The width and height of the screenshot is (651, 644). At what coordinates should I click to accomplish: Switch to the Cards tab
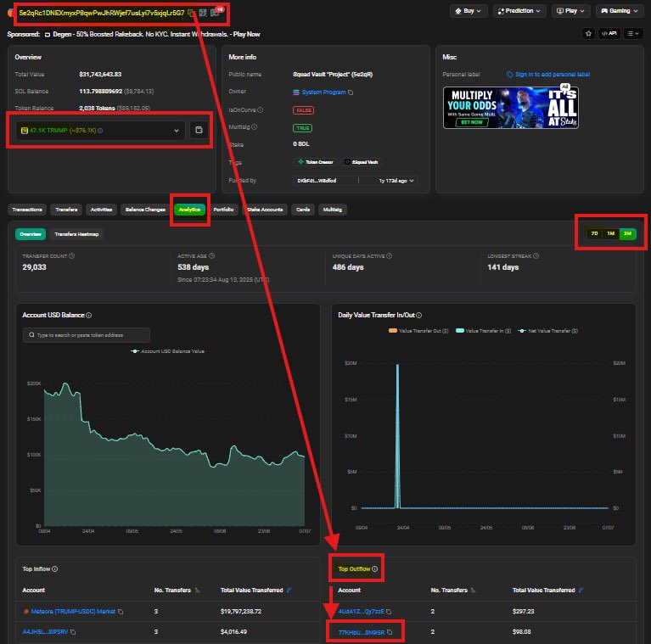point(303,210)
